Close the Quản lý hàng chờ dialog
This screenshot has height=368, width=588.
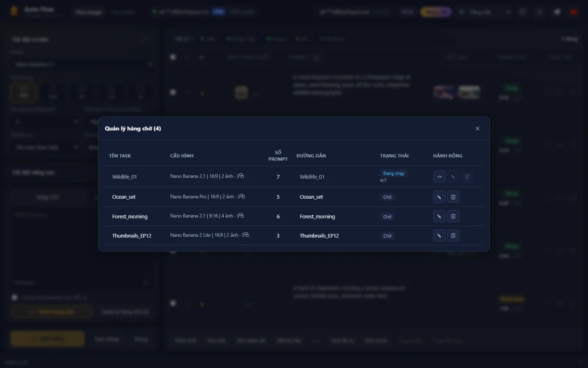pos(477,129)
